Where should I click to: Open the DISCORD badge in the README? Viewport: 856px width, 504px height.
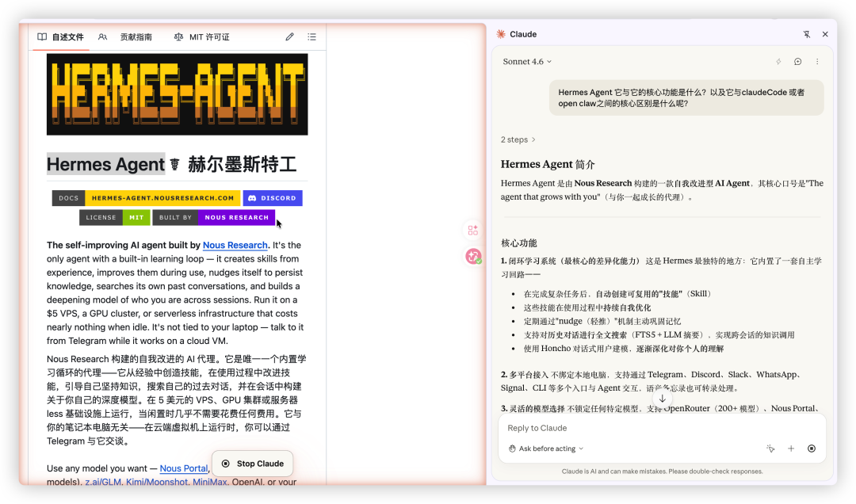tap(272, 198)
